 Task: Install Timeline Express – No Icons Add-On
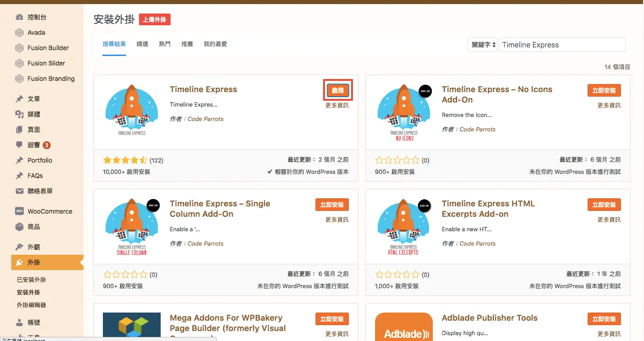pos(604,90)
